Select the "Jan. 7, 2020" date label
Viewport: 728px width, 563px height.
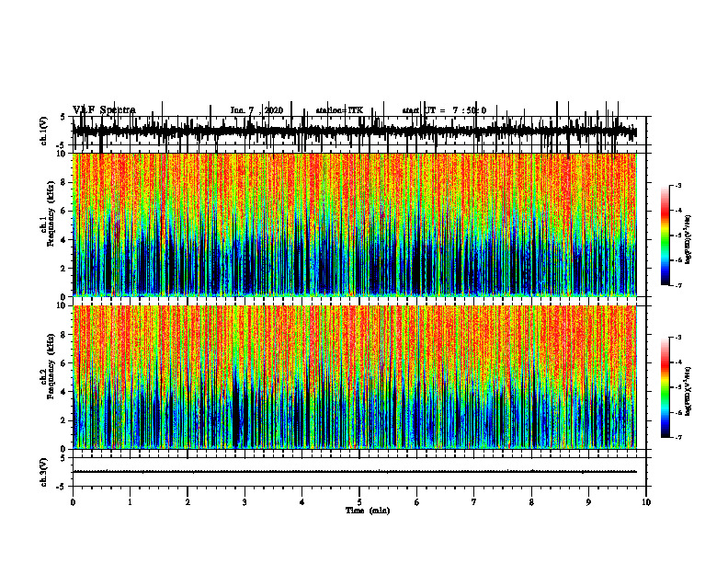(x=256, y=110)
